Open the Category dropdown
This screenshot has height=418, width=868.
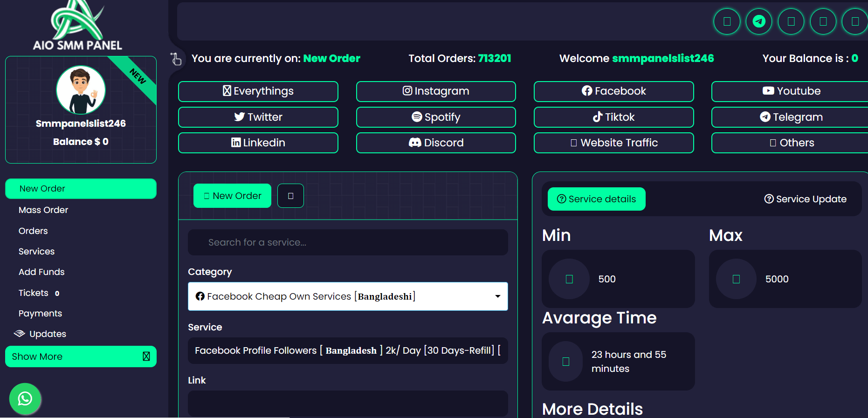(x=347, y=296)
